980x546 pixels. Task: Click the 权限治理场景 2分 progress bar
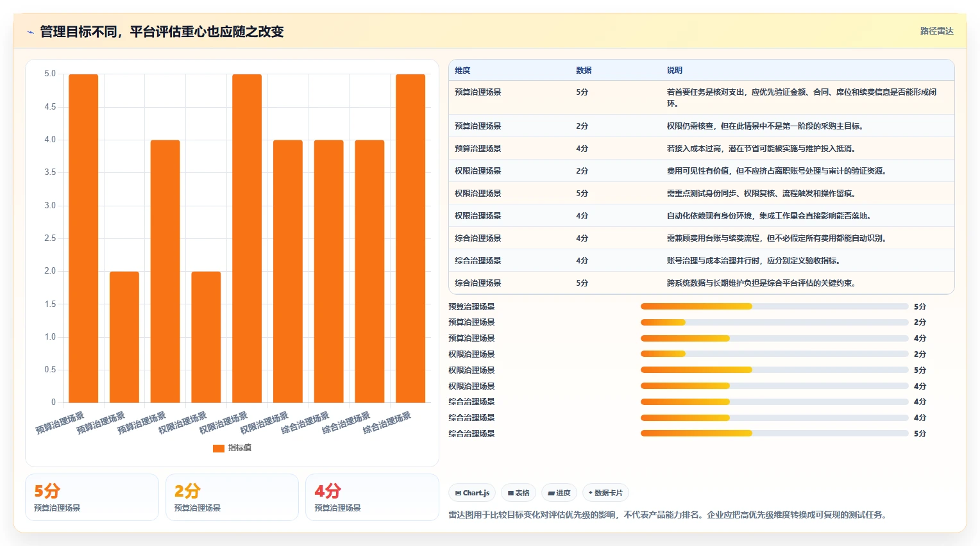click(775, 354)
